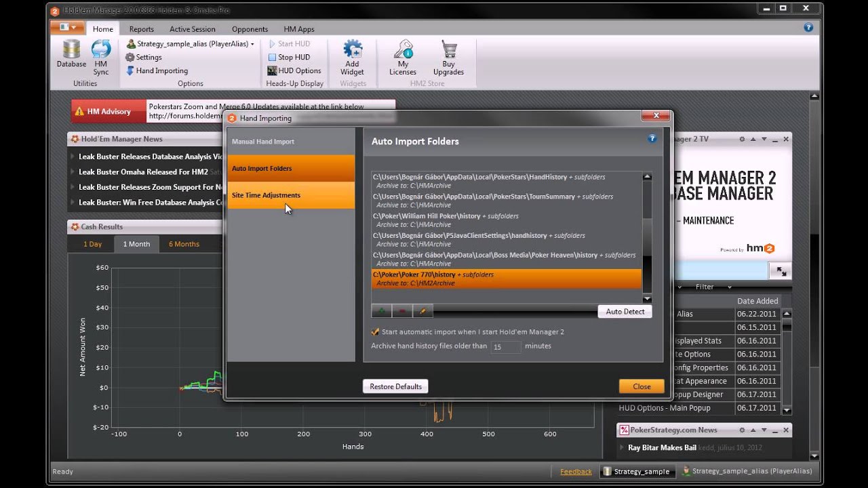Select the PSJavaClientSettings handhistory folder
Screen dimensions: 868x488
coord(506,239)
